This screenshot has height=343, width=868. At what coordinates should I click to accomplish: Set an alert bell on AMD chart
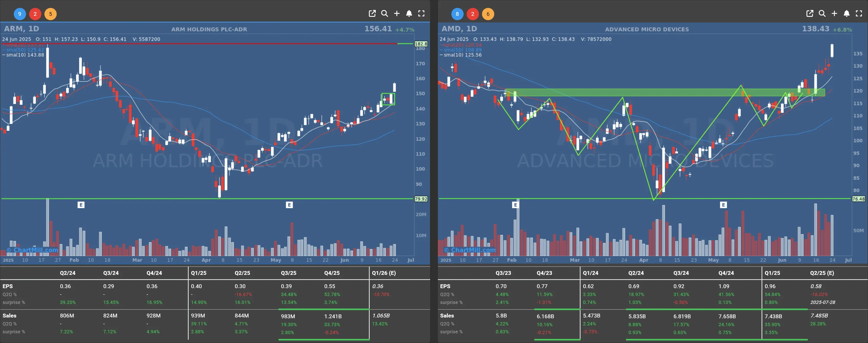[x=847, y=14]
